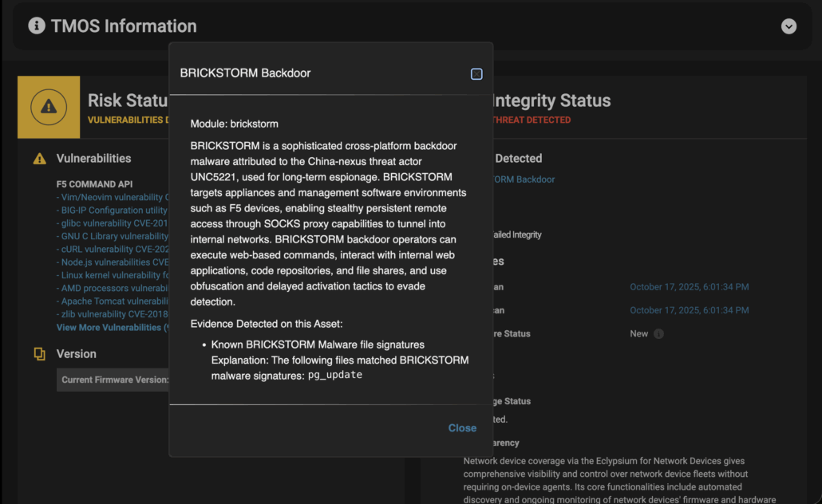The width and height of the screenshot is (822, 504).
Task: Open the Linux kernel vulnerability link
Action: [112, 276]
